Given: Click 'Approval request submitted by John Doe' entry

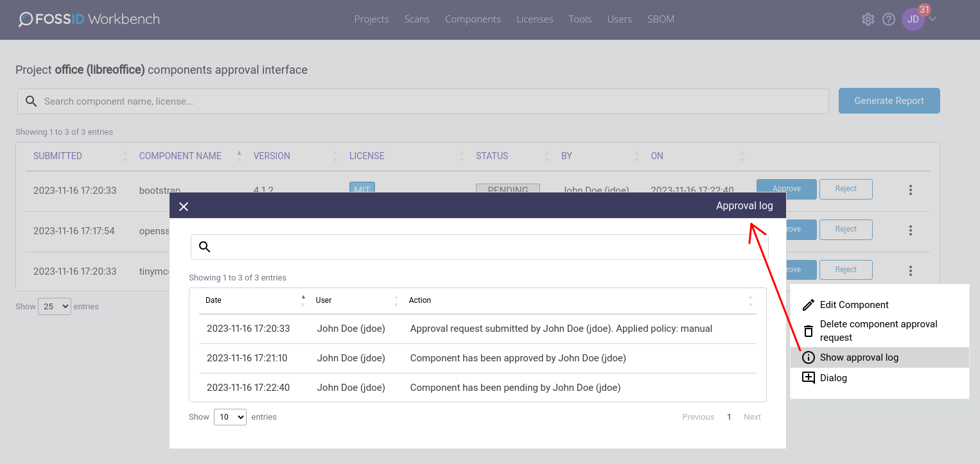Looking at the screenshot, I should click(x=561, y=329).
